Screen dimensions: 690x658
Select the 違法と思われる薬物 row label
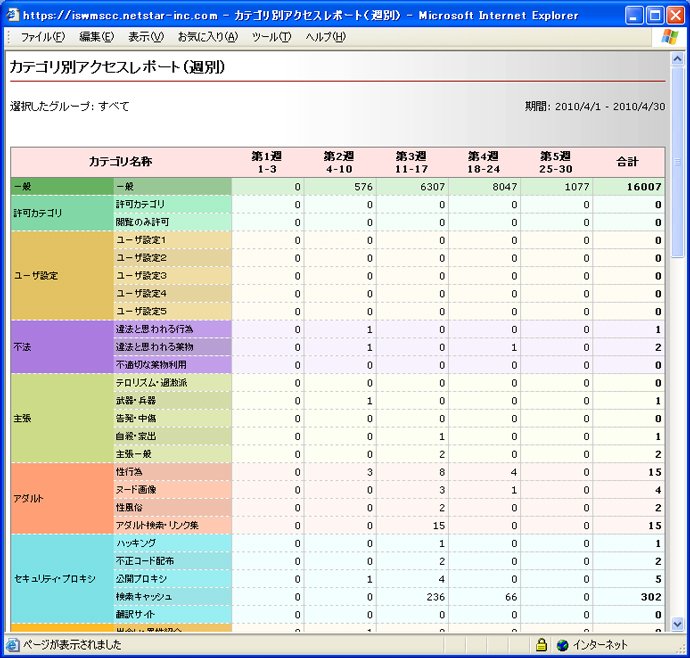[x=172, y=347]
